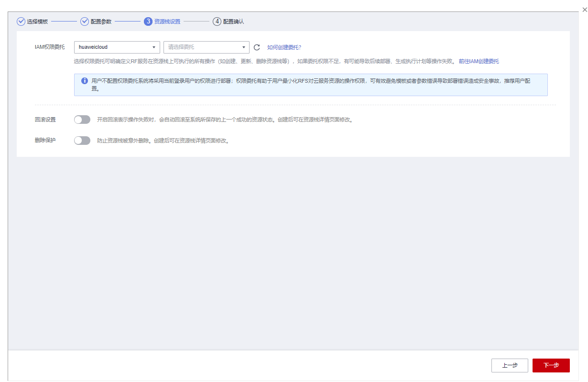Go to the 选择模板 step label
Screen dimensions: 588x382
pos(37,22)
